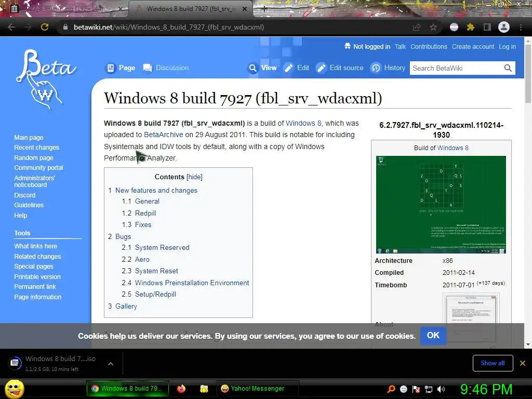
Task: Open the Discussion tab
Action: point(166,68)
